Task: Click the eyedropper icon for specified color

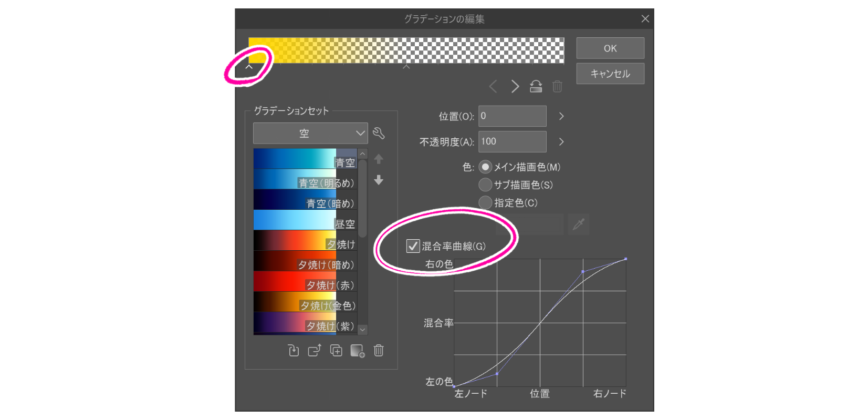Action: click(578, 224)
